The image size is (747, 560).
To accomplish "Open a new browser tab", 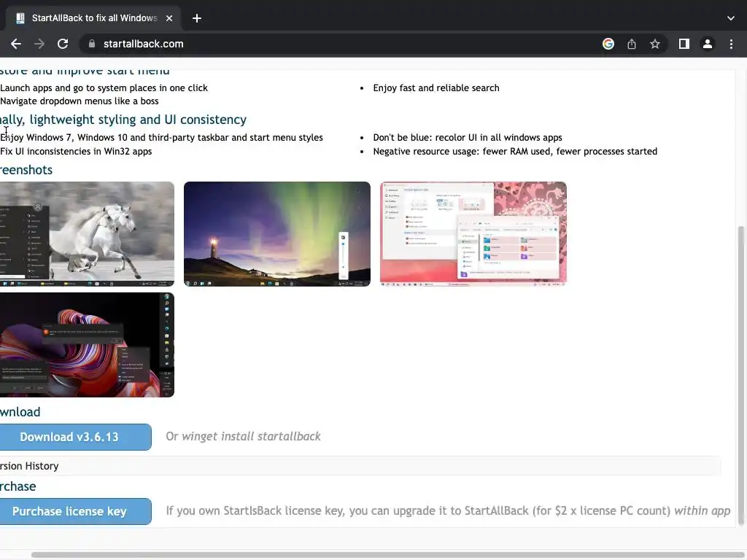I will (x=197, y=18).
